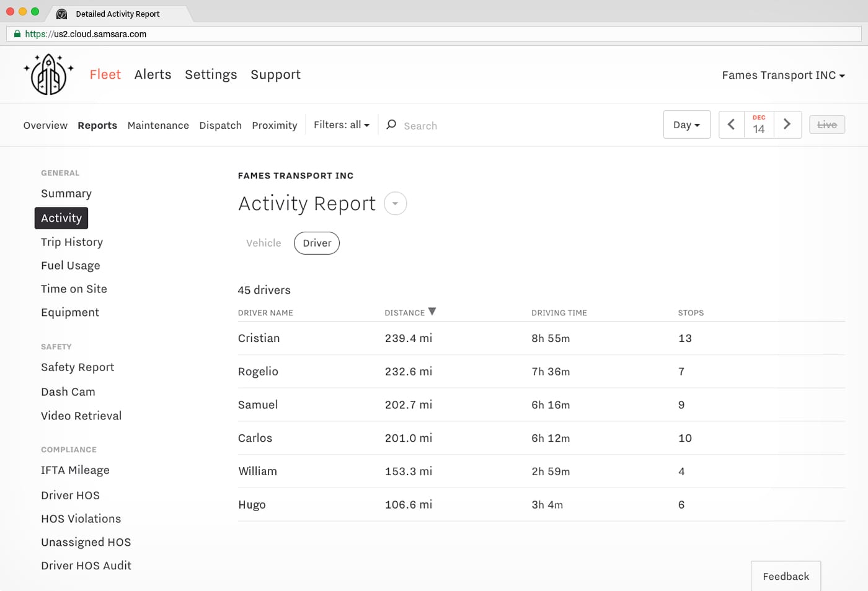
Task: Sort by Distance descending arrow
Action: (x=432, y=312)
